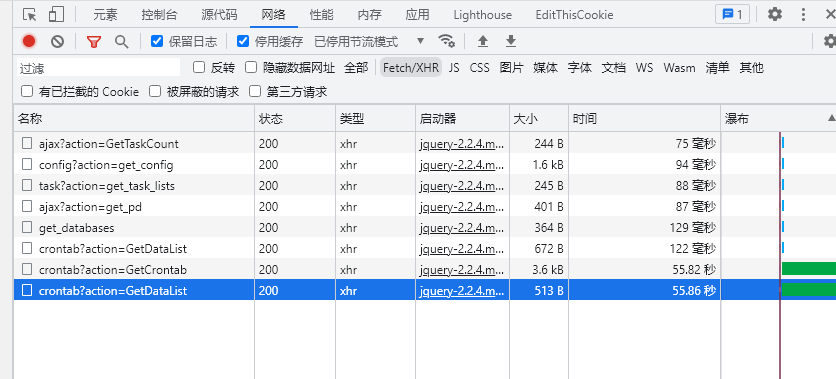Filter requests by 清单

coord(717,68)
